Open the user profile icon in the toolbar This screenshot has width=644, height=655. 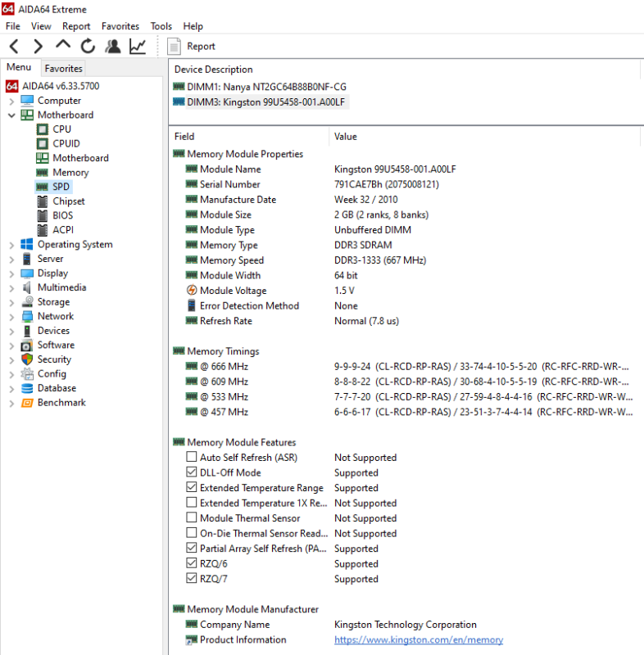pos(113,47)
